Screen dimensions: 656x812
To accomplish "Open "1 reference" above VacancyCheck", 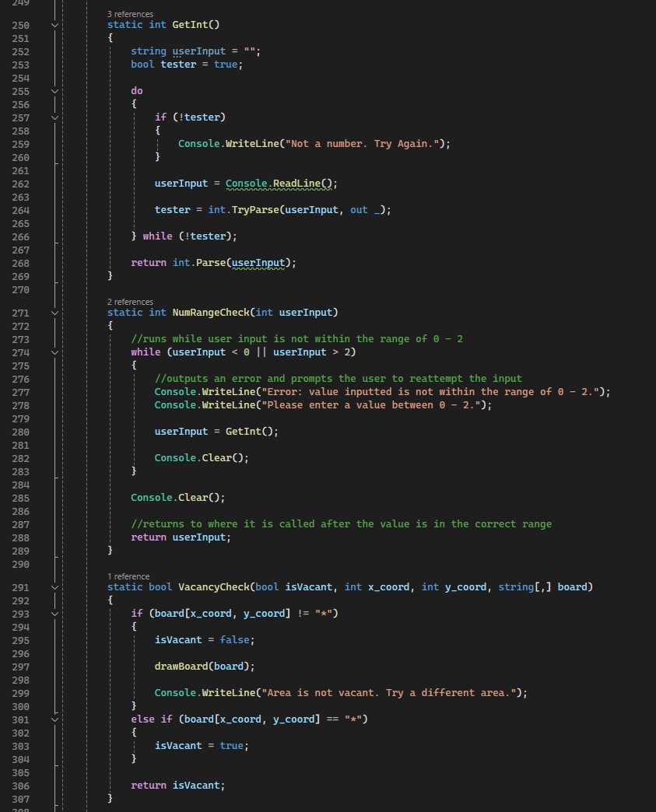I will pyautogui.click(x=128, y=576).
